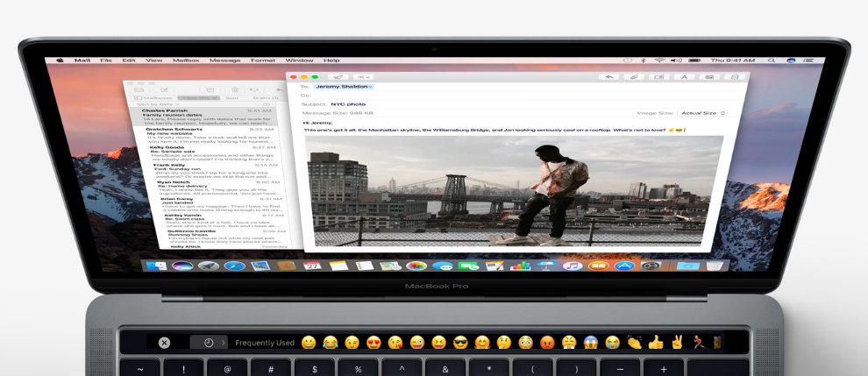This screenshot has height=376, width=868.
Task: Open Launchpad rocket icon in Dock
Action: pos(208,266)
